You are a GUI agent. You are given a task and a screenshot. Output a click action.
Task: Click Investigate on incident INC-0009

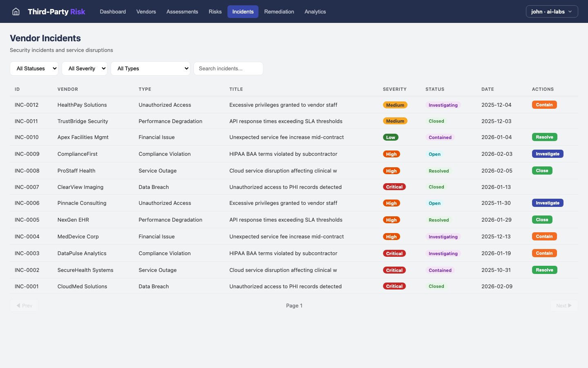click(x=548, y=154)
